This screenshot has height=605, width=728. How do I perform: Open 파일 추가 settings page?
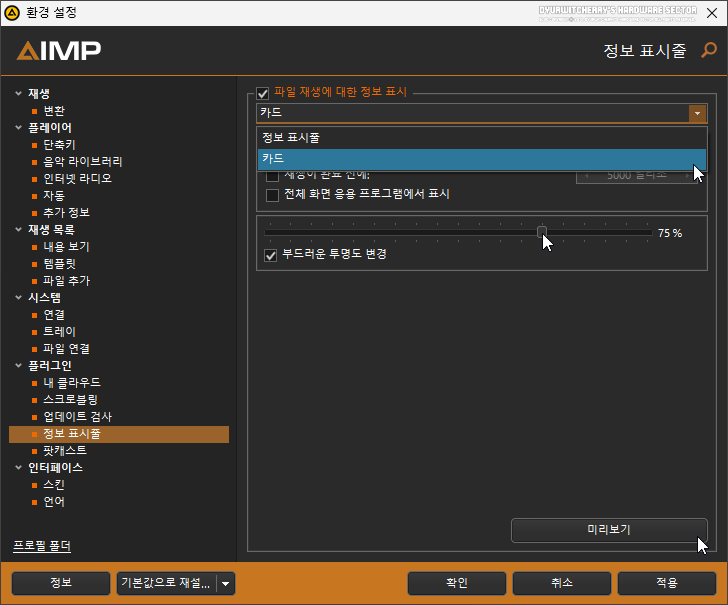(66, 280)
